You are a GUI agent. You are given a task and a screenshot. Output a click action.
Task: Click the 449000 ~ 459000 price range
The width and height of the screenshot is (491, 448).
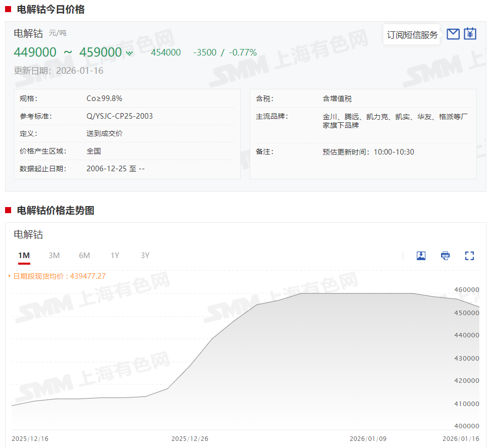tap(68, 53)
